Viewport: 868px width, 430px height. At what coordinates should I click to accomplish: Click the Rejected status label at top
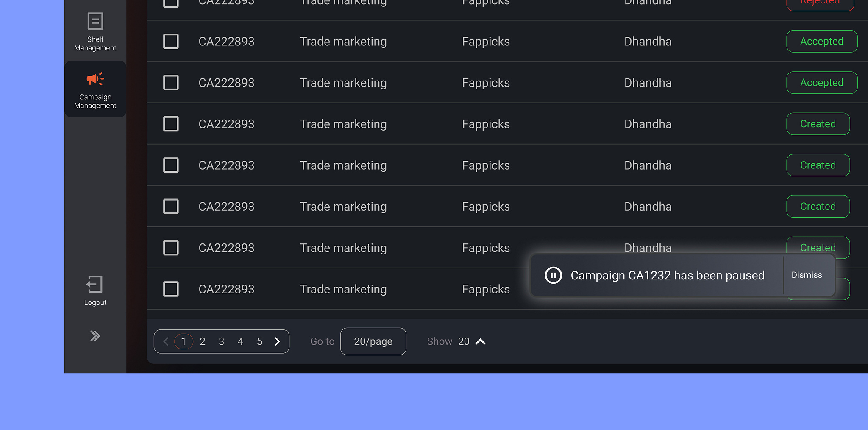pyautogui.click(x=820, y=2)
